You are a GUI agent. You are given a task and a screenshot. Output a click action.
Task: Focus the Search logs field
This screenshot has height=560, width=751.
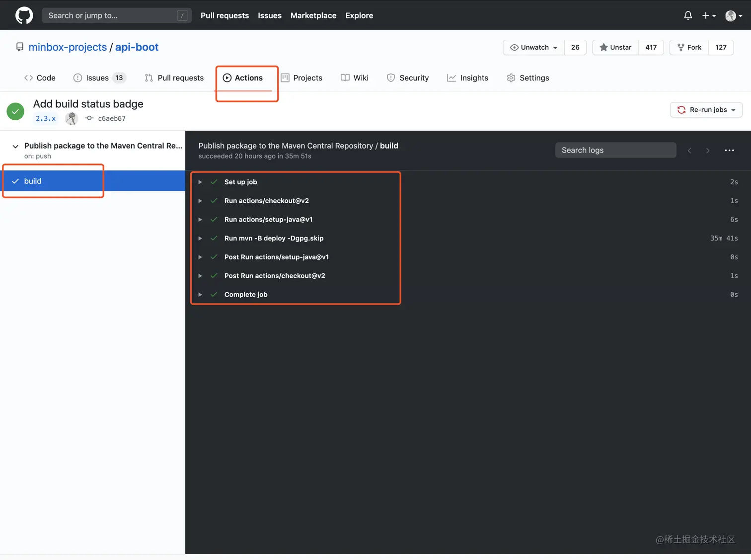615,150
